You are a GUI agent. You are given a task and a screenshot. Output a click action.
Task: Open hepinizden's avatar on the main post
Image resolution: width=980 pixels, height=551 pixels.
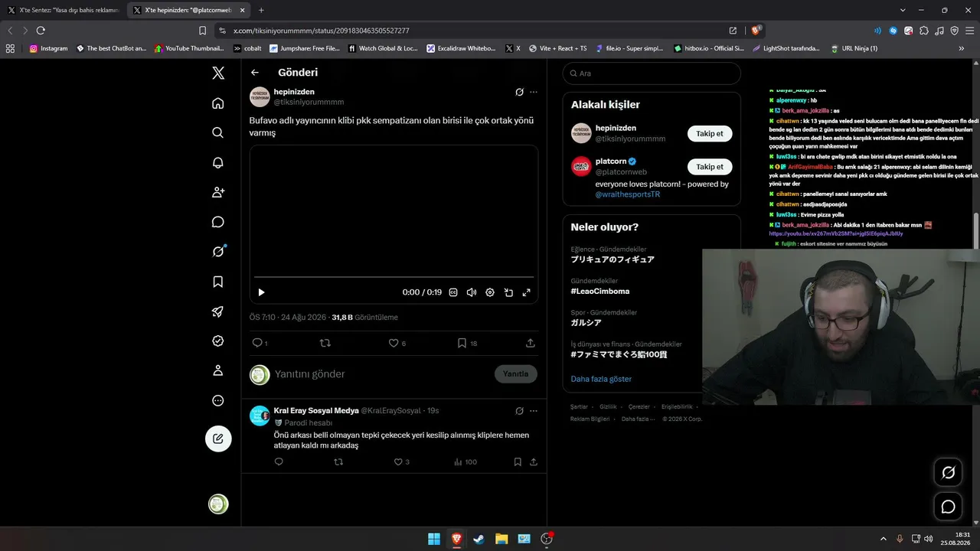pyautogui.click(x=260, y=96)
